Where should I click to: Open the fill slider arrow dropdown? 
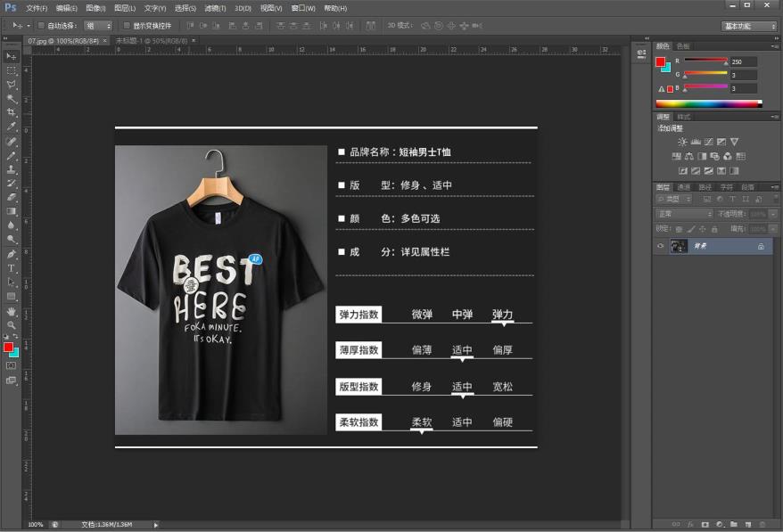coord(773,229)
